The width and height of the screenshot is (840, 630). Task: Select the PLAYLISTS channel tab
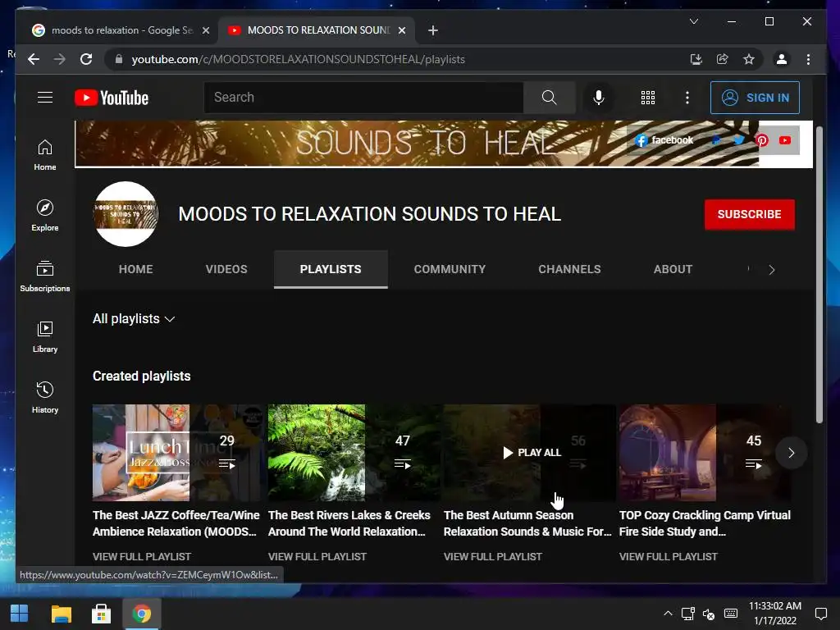tap(331, 269)
